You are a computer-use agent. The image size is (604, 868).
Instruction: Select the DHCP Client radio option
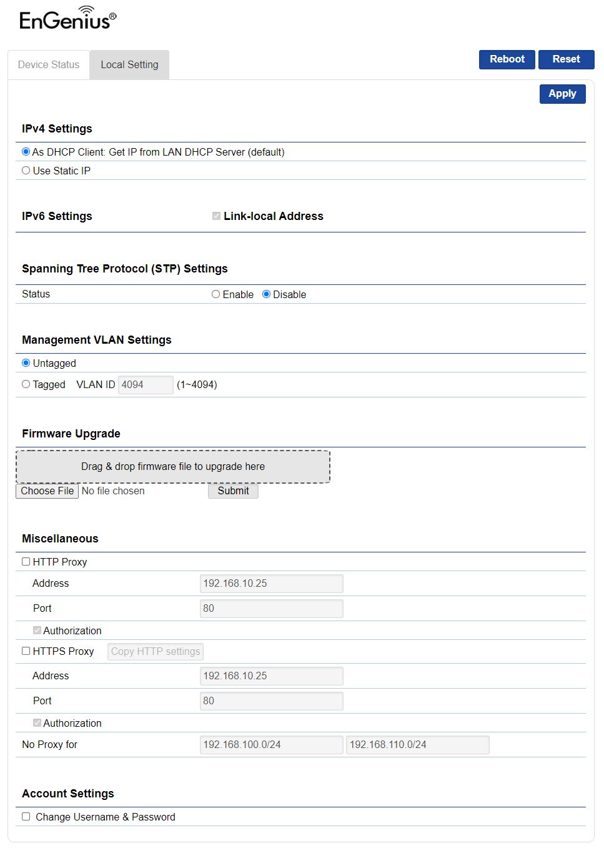point(26,152)
